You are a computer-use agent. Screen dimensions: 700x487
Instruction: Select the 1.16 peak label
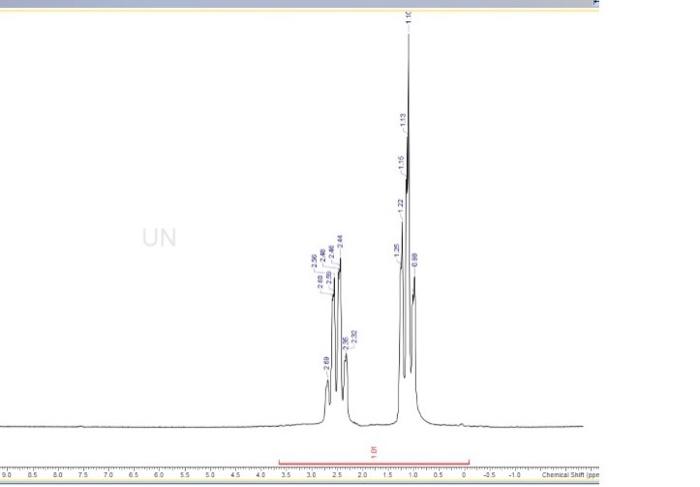[401, 162]
